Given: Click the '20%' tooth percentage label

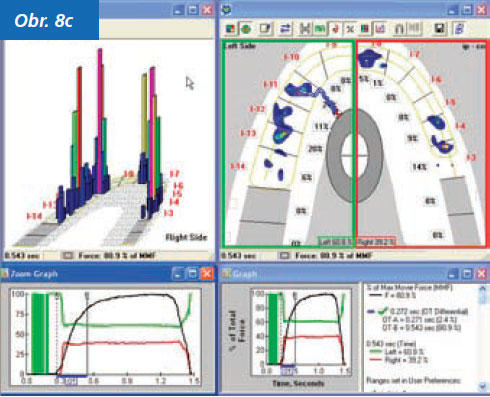Looking at the screenshot, I should pyautogui.click(x=315, y=149).
